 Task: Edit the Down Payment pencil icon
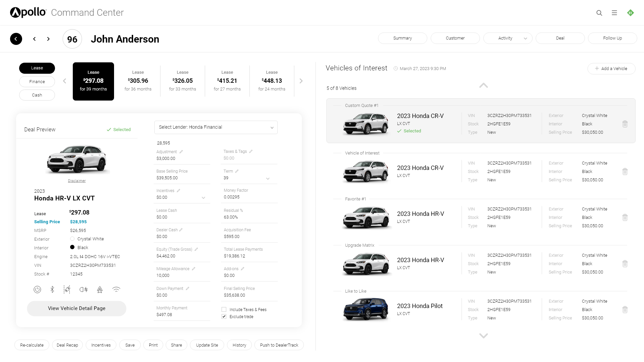tap(187, 288)
